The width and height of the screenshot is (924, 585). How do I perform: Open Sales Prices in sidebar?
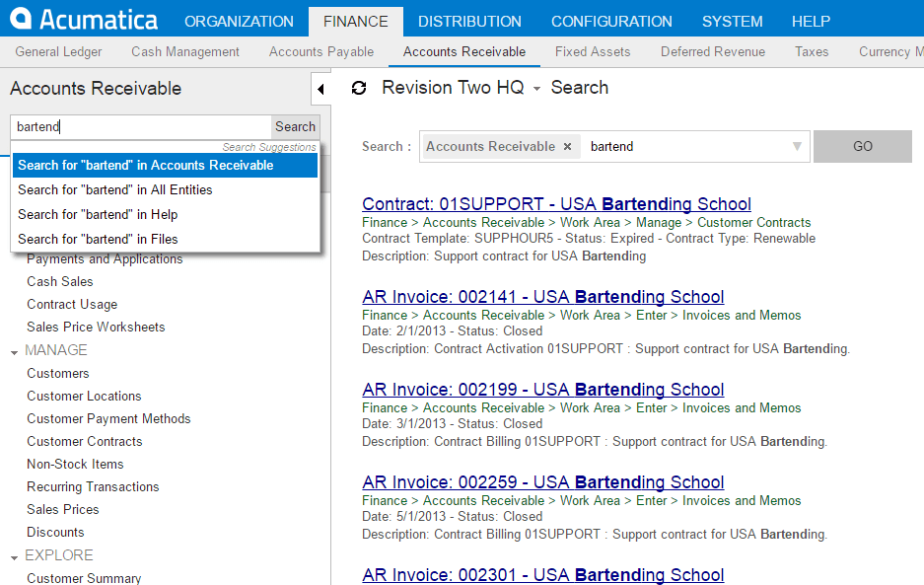click(63, 509)
